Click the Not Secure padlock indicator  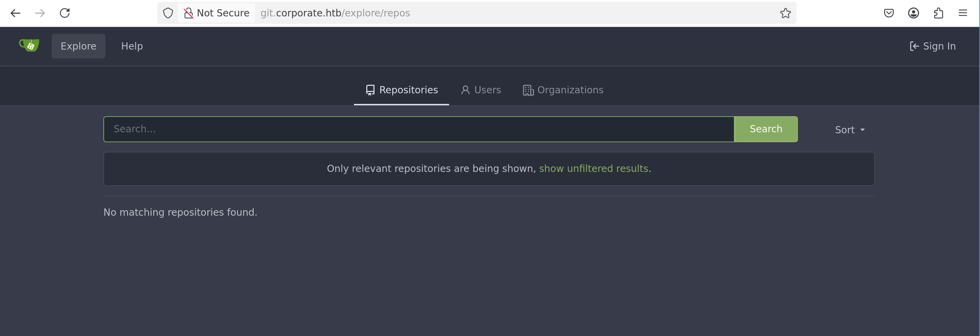(216, 13)
